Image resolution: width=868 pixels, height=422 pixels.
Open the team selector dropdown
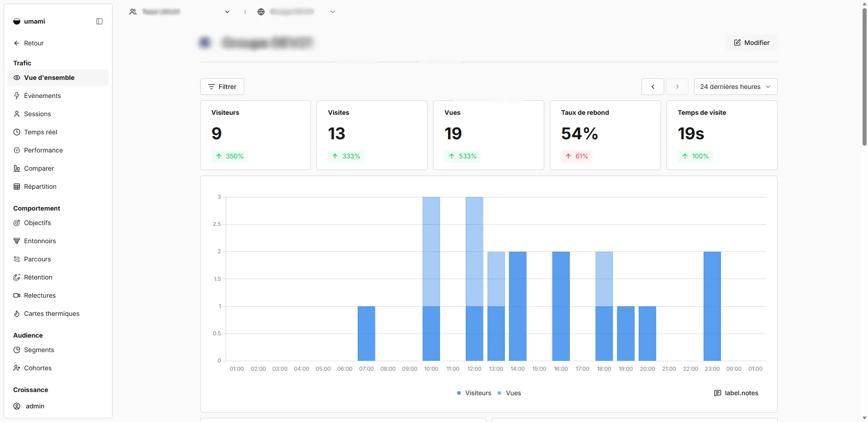coord(180,12)
